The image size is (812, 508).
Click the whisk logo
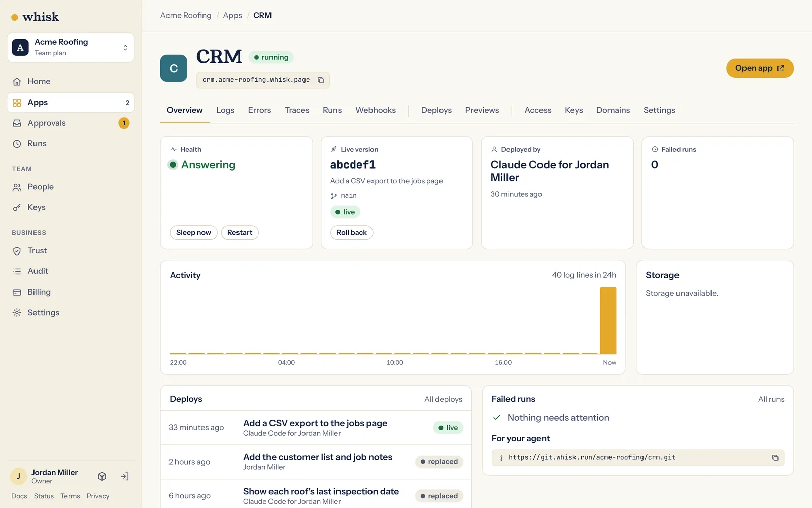35,17
